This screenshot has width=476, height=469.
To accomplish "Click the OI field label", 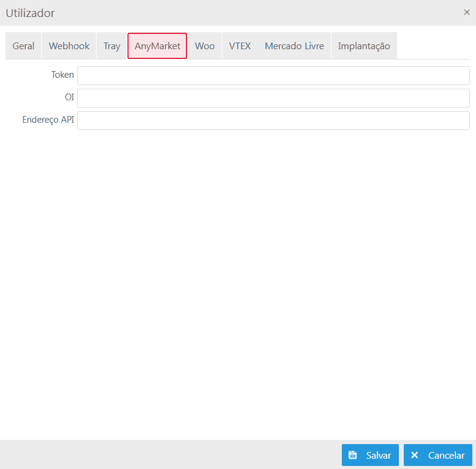I will 69,97.
